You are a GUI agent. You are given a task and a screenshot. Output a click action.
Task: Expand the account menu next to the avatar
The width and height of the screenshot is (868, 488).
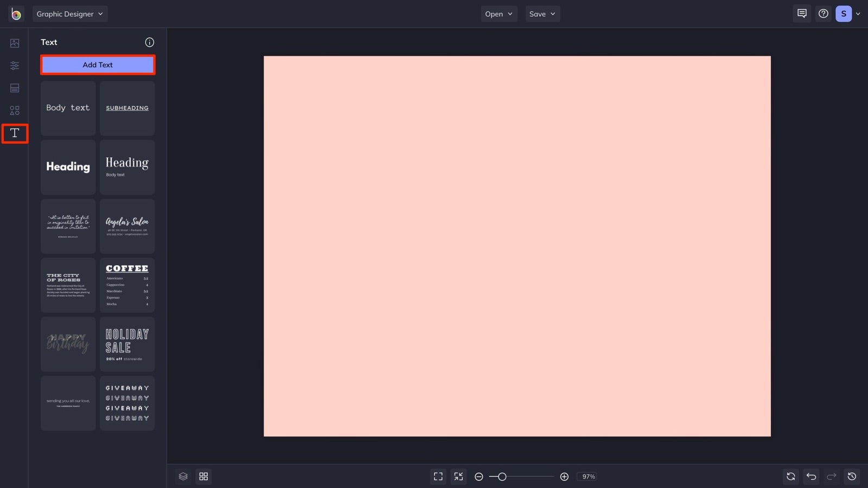coord(858,15)
